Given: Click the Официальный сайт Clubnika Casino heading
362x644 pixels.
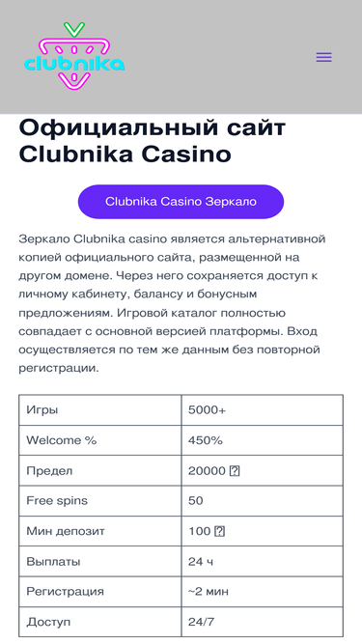Looking at the screenshot, I should (x=152, y=141).
